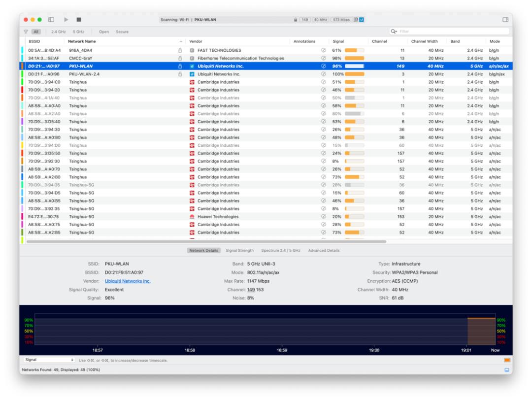Image resolution: width=532 pixels, height=400 pixels.
Task: Select the Tsinghua row with BSSID A8:58:...A:A2:B0
Action: click(x=266, y=177)
